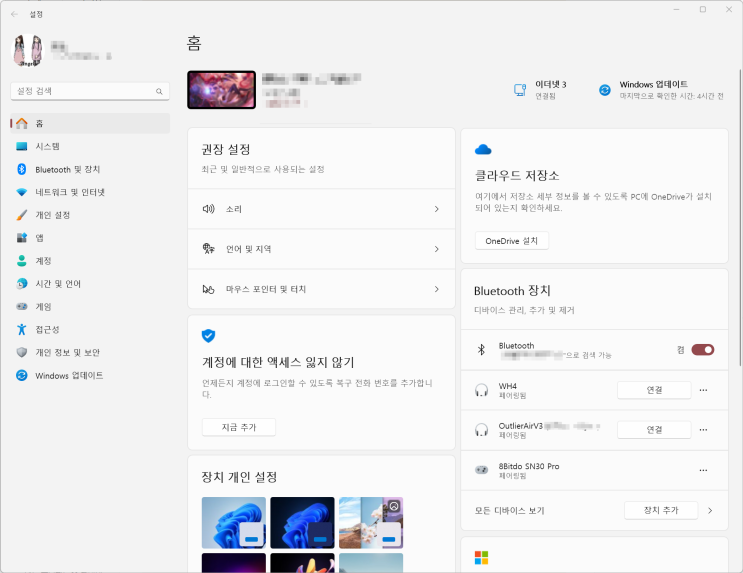Click the blue shield checkmark icon

(208, 336)
